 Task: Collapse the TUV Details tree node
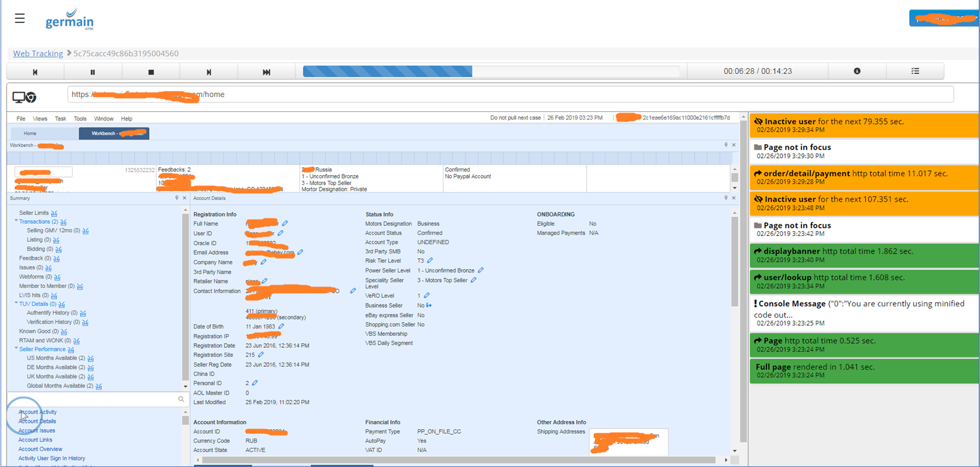[x=16, y=303]
